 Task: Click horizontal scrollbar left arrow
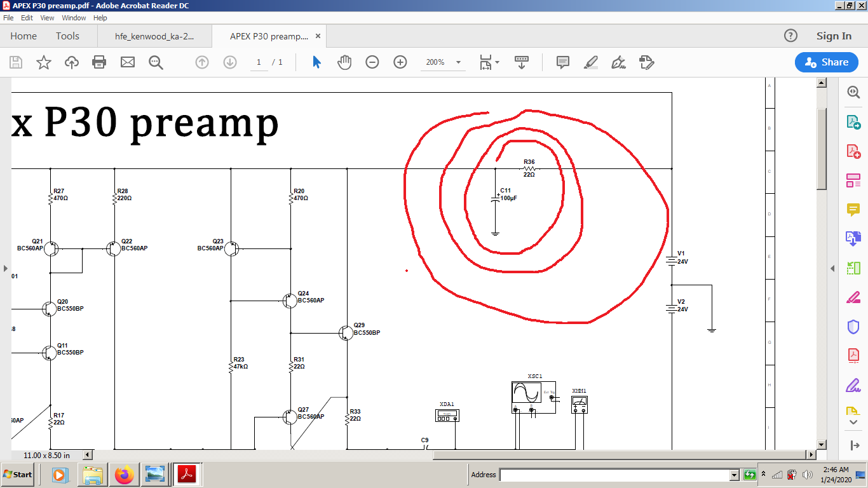pyautogui.click(x=89, y=455)
